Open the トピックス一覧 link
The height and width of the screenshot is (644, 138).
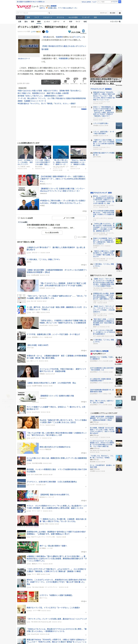pos(115,21)
